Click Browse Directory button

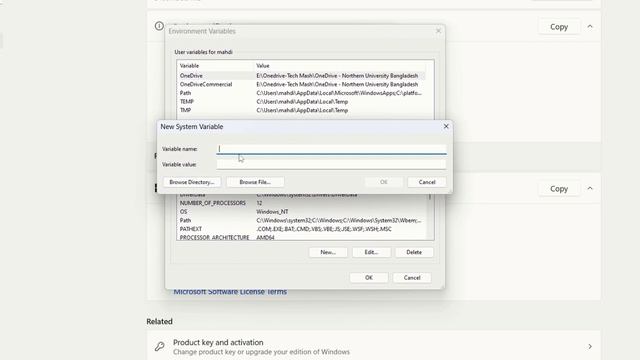pos(192,182)
